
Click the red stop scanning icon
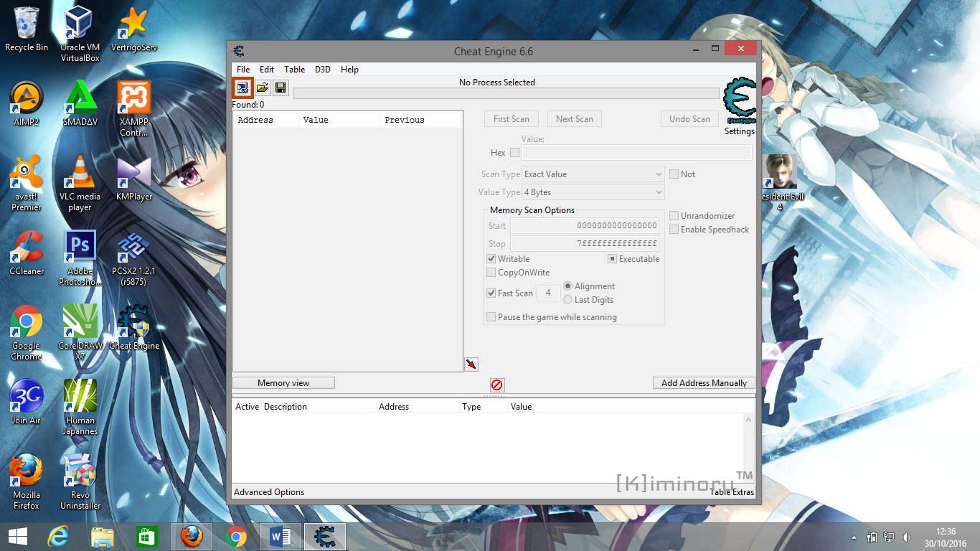[496, 385]
